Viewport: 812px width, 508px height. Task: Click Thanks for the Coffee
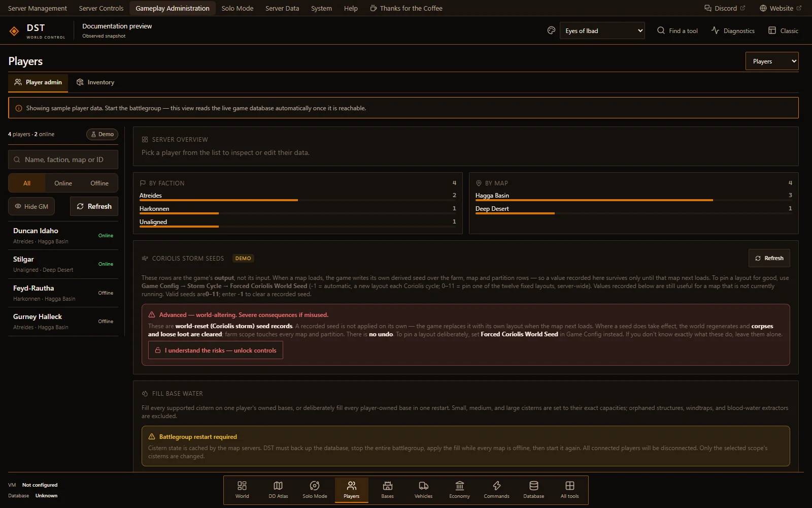coord(406,8)
